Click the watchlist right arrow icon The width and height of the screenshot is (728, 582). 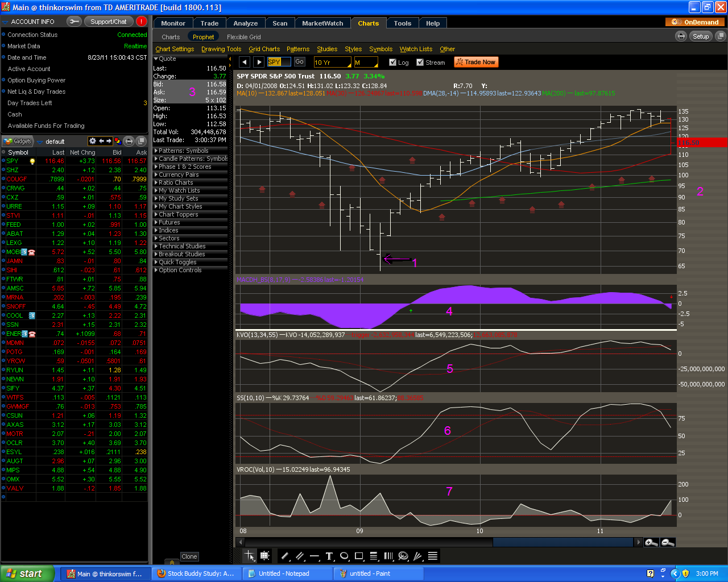tap(109, 141)
